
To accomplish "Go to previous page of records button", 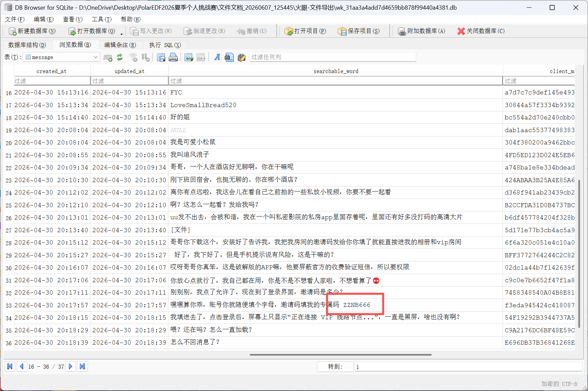I will 21,366.
